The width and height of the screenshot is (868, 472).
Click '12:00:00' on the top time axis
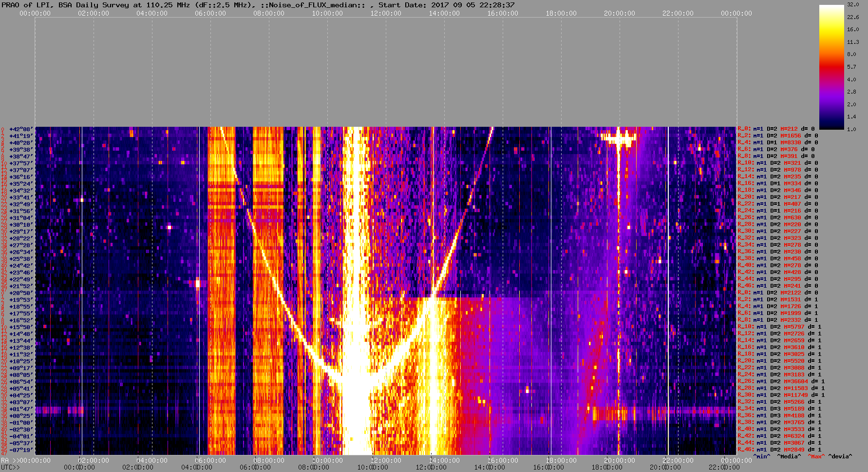click(x=386, y=13)
